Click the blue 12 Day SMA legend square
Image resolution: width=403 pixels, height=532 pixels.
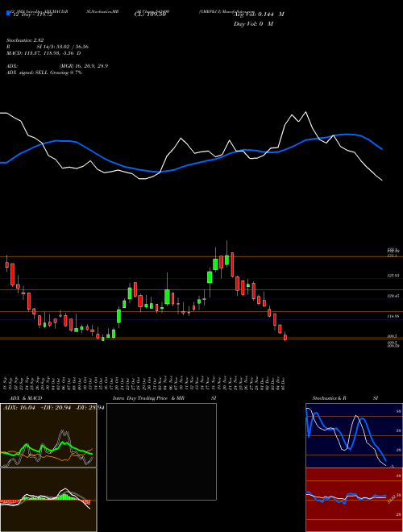pyautogui.click(x=8, y=13)
